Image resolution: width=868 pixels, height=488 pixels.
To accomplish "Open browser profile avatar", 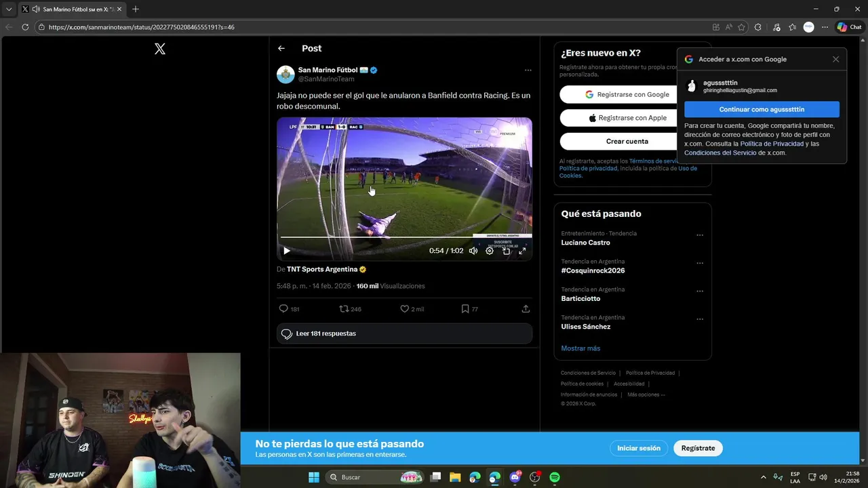I will [x=808, y=27].
